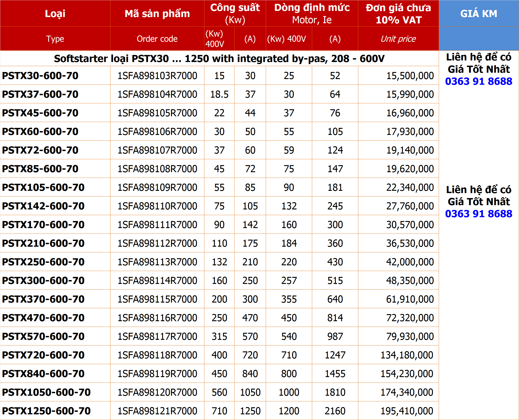Click order code 1SFA898115R7000
This screenshot has height=420, width=519.
[x=157, y=299]
